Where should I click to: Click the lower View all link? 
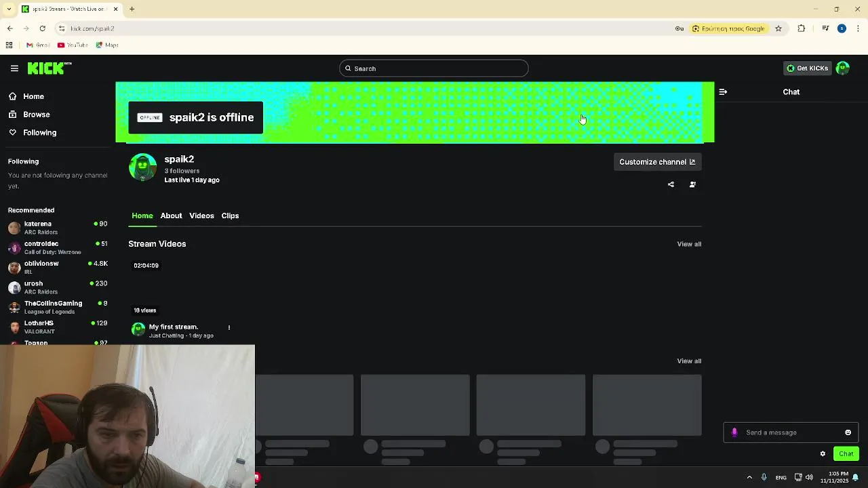coord(689,361)
